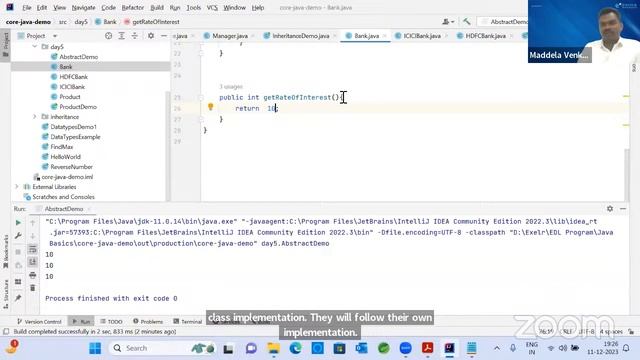This screenshot has width=640, height=360.
Task: Open the Refactor menu
Action: (x=133, y=7)
